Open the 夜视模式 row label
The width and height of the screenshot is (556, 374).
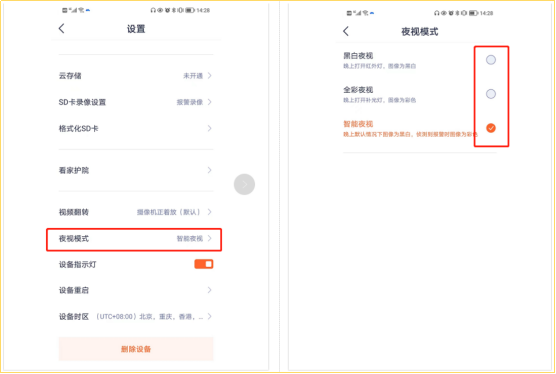tap(74, 238)
